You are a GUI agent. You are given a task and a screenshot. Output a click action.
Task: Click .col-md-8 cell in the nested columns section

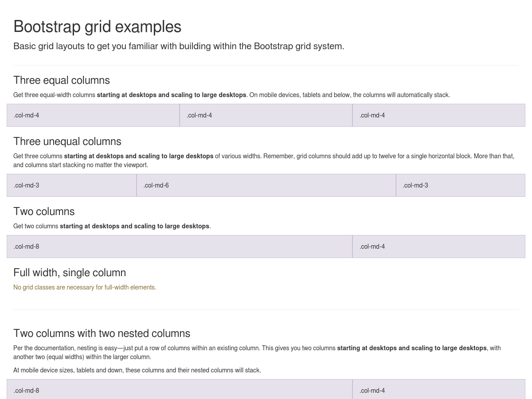[180, 390]
